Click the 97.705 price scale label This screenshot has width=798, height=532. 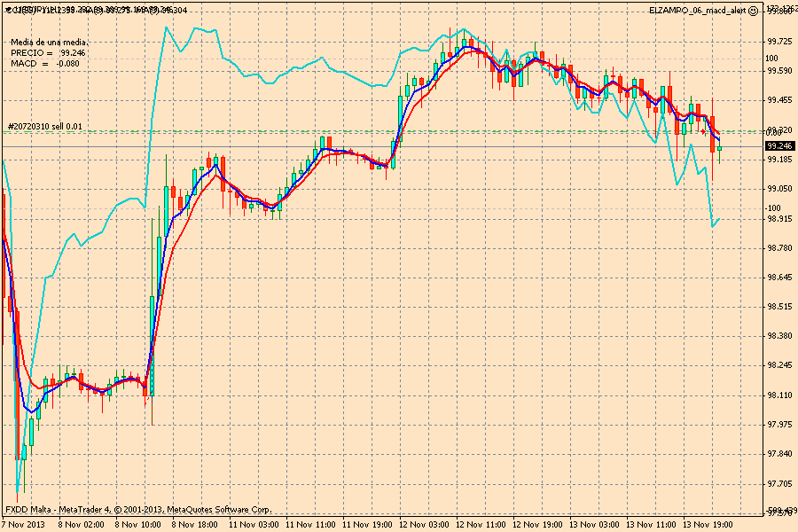[x=779, y=483]
